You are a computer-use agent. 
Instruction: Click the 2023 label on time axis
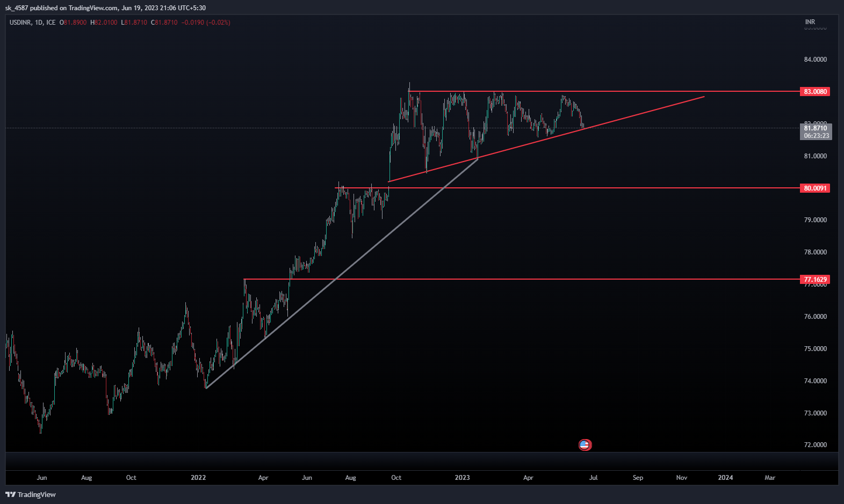[x=462, y=478]
